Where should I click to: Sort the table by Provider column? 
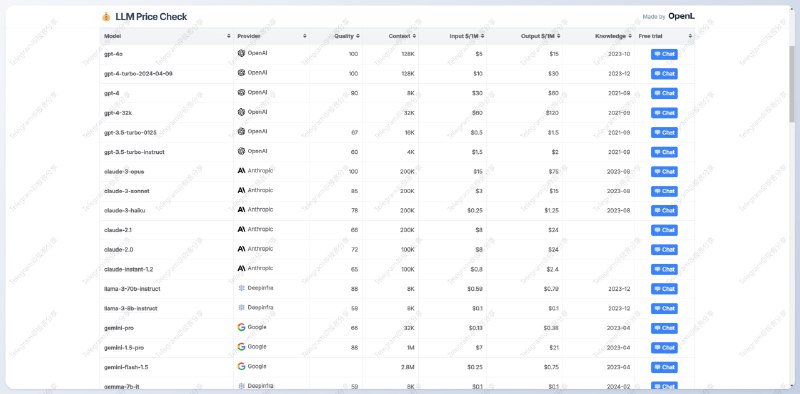tap(305, 36)
